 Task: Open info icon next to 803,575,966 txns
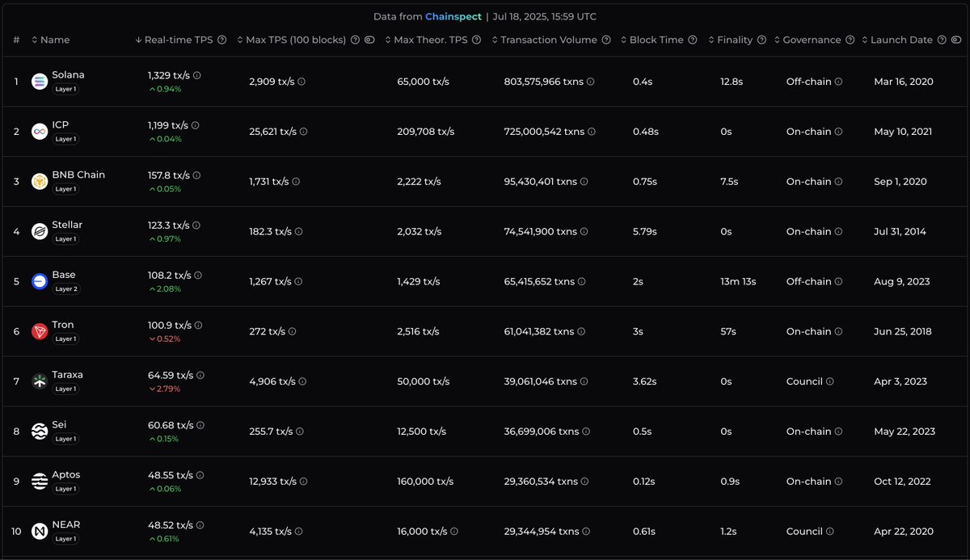click(x=590, y=82)
